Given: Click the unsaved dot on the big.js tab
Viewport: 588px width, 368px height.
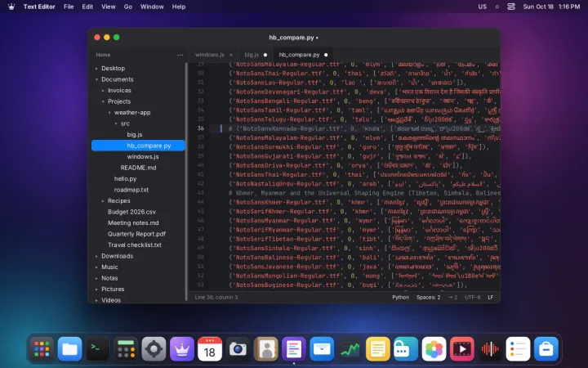Looking at the screenshot, I should (x=265, y=55).
